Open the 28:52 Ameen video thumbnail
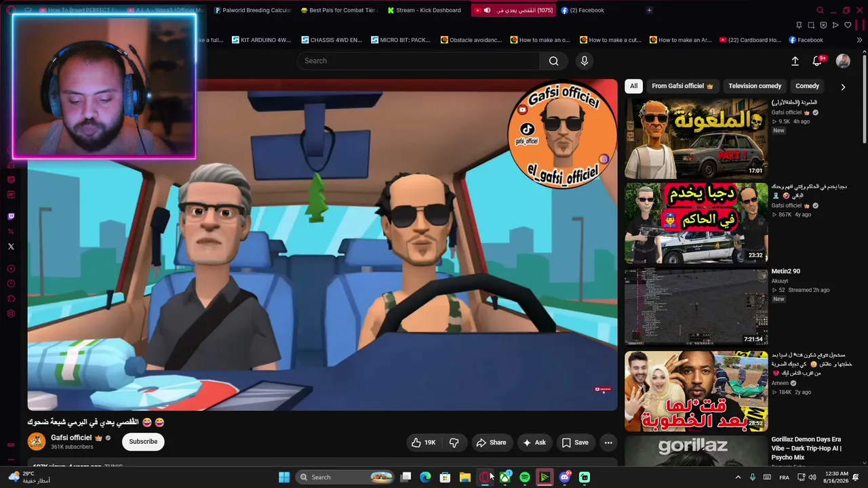 click(x=696, y=391)
